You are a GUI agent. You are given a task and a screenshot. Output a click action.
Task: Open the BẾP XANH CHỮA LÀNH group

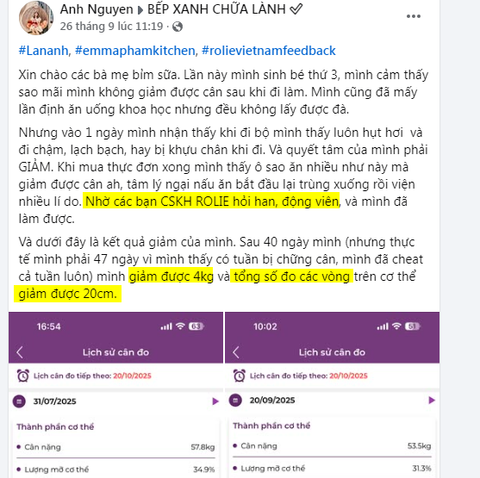pos(217,9)
